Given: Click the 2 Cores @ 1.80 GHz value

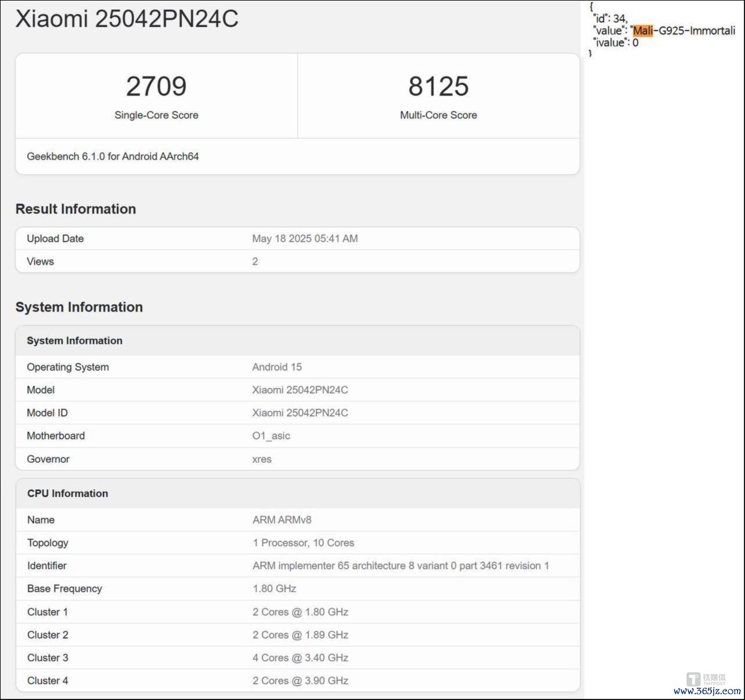Looking at the screenshot, I should pyautogui.click(x=300, y=612).
